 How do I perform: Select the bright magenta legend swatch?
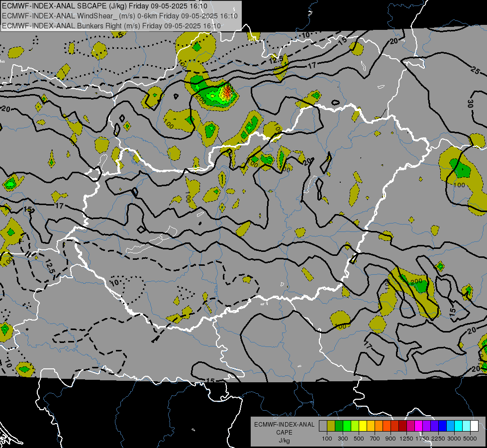tap(418, 426)
